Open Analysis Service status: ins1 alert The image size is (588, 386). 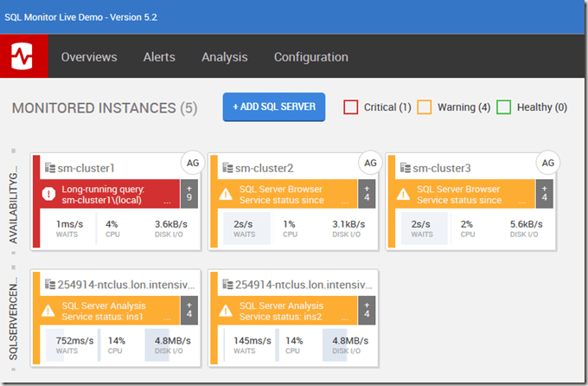point(110,311)
